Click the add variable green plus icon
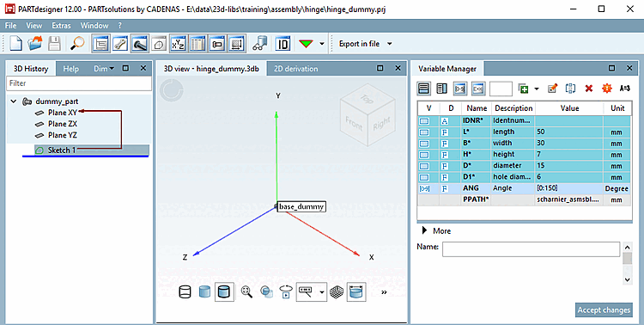This screenshot has height=325, width=644. click(x=523, y=89)
